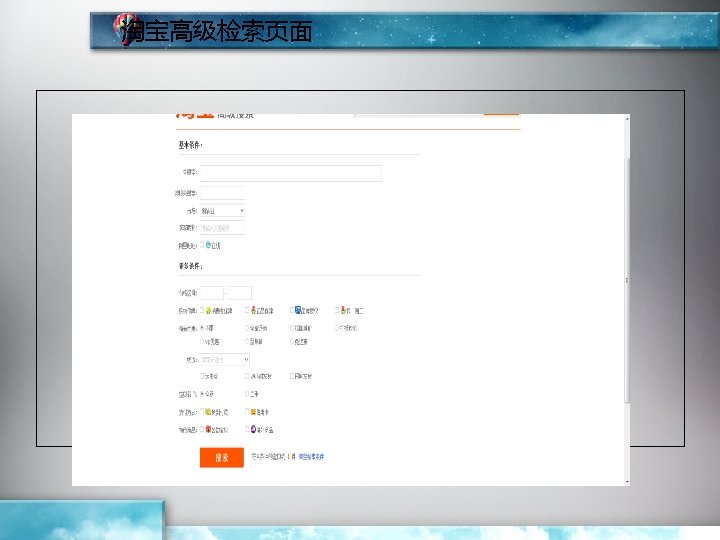Click the minimum price input box
The width and height of the screenshot is (720, 540).
tap(212, 292)
